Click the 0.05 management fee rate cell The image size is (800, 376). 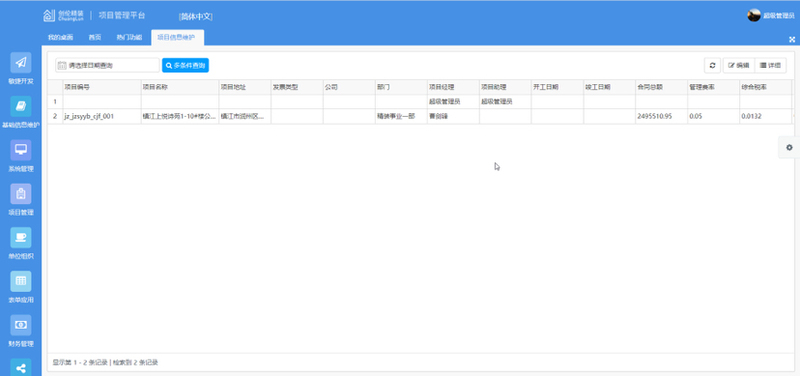click(713, 116)
